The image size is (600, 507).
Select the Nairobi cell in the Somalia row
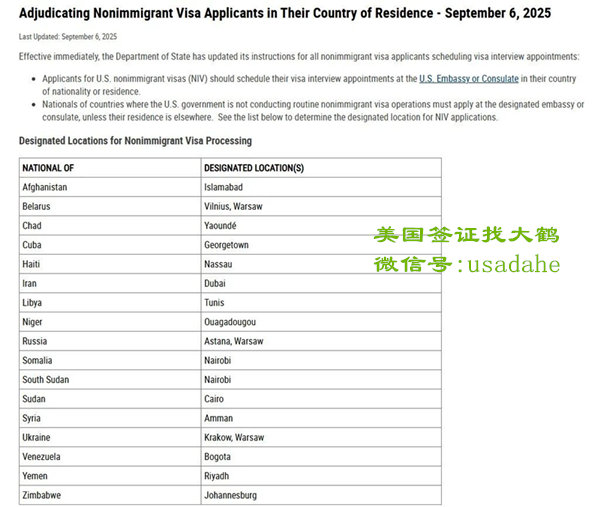(321, 360)
